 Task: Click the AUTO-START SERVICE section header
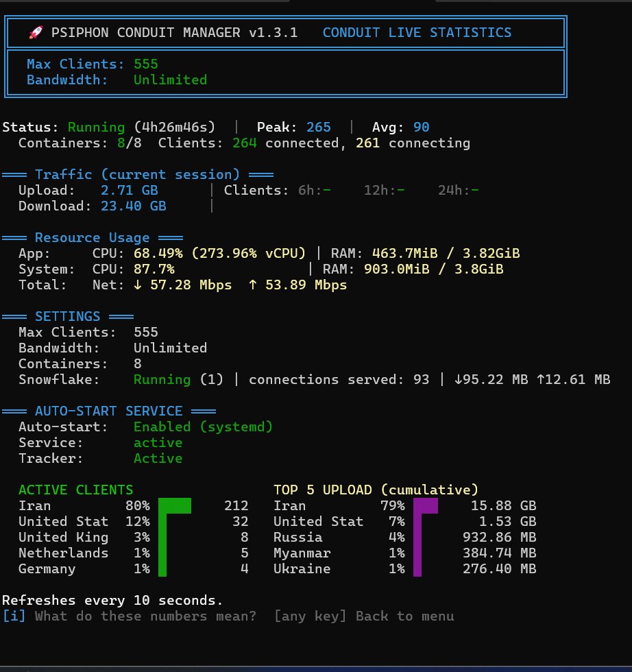point(109,411)
